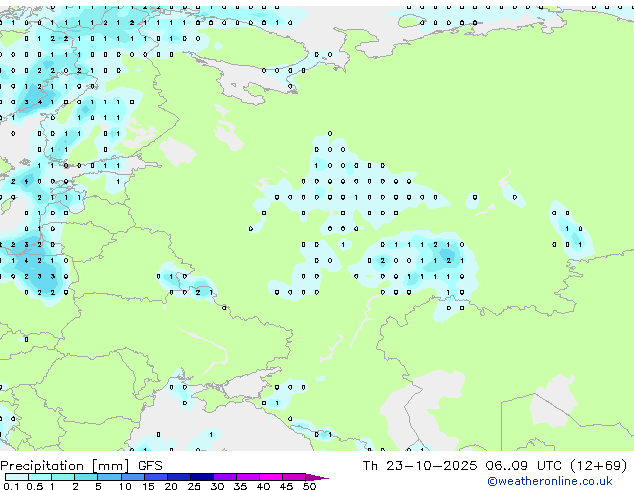The width and height of the screenshot is (634, 490).
Task: Click the 0.1–0.5 mm legend color swatch
Action: (x=17, y=477)
